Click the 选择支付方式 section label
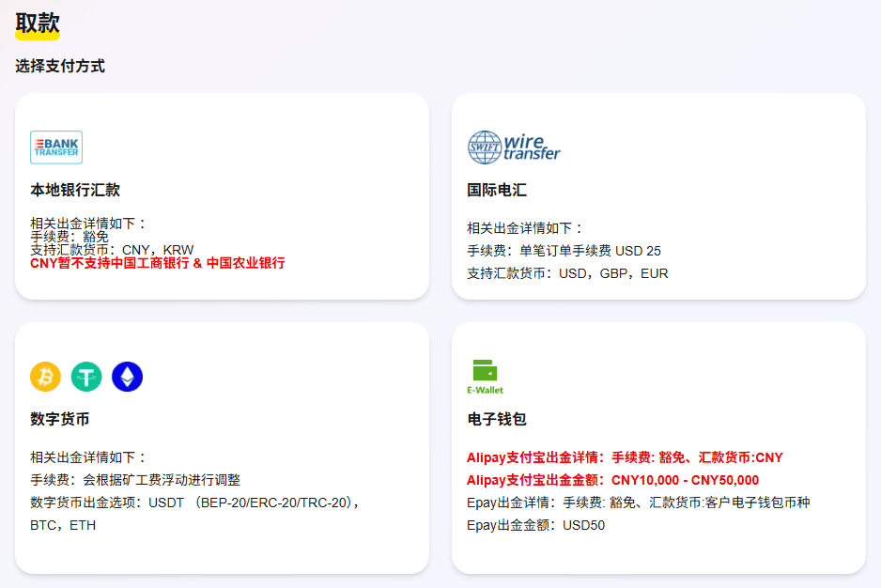 point(60,66)
